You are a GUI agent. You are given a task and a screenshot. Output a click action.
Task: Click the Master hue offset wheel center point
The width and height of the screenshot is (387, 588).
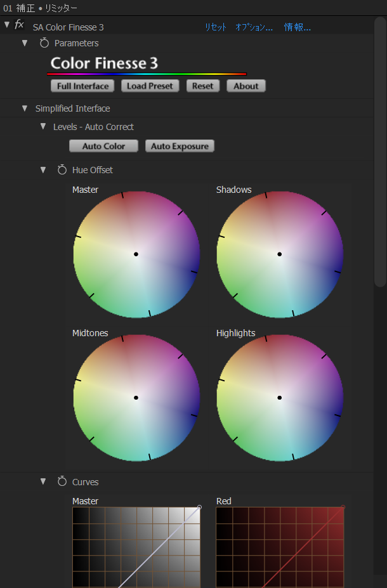(136, 254)
